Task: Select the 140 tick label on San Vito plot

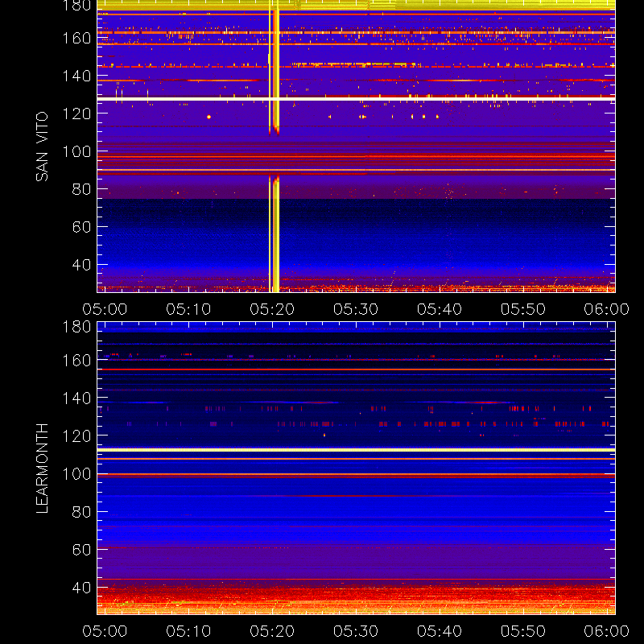Action: (76, 76)
